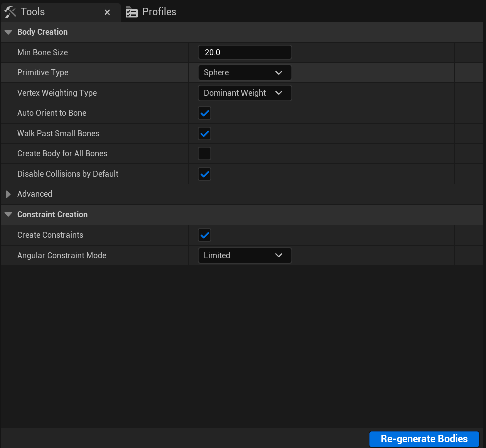This screenshot has height=448, width=486.
Task: Collapse the Constraint Creation section
Action: (8, 214)
